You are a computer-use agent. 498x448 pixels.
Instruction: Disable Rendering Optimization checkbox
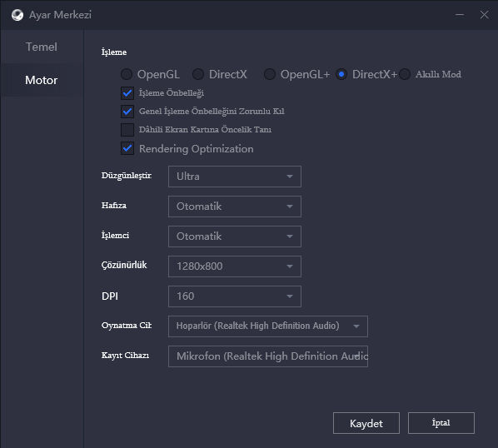(x=127, y=148)
